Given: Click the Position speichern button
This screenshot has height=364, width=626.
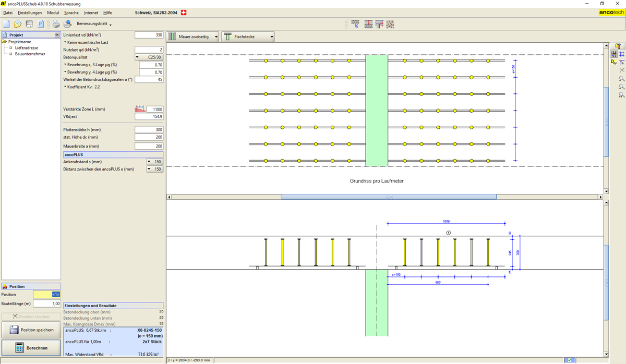Looking at the screenshot, I should 31,330.
